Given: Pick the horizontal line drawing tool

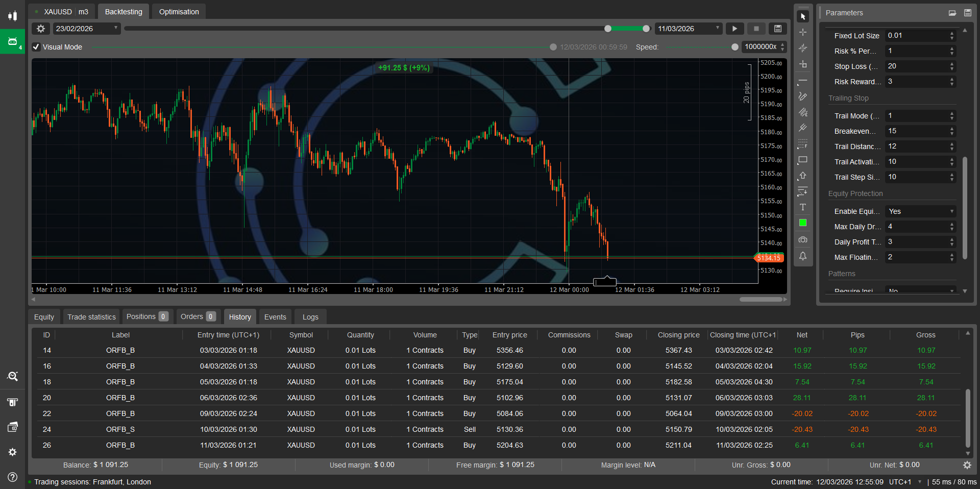Looking at the screenshot, I should coord(803,81).
